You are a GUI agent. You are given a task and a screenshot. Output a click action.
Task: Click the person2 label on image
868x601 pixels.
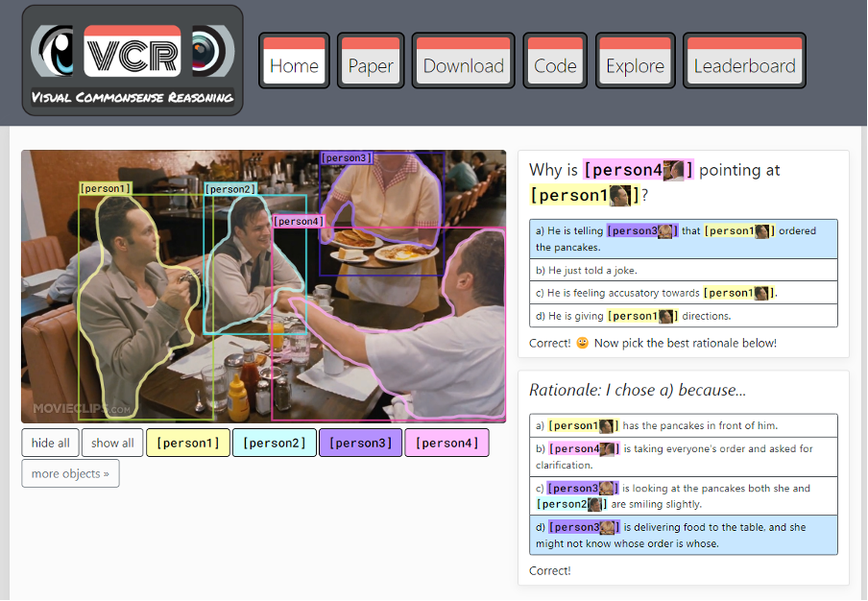[229, 189]
